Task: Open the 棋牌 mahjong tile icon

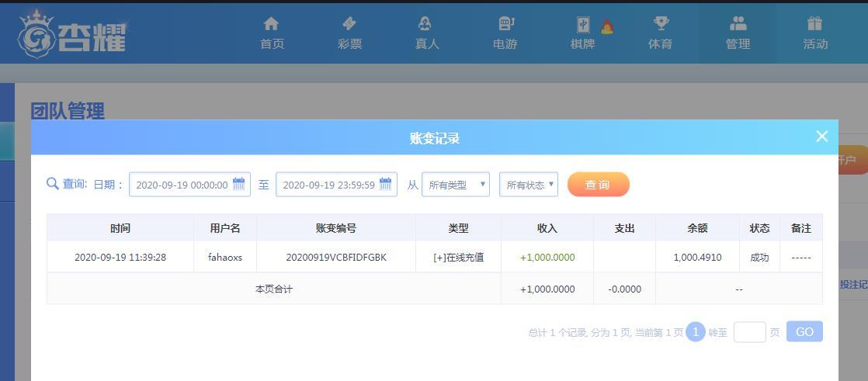Action: 583,24
